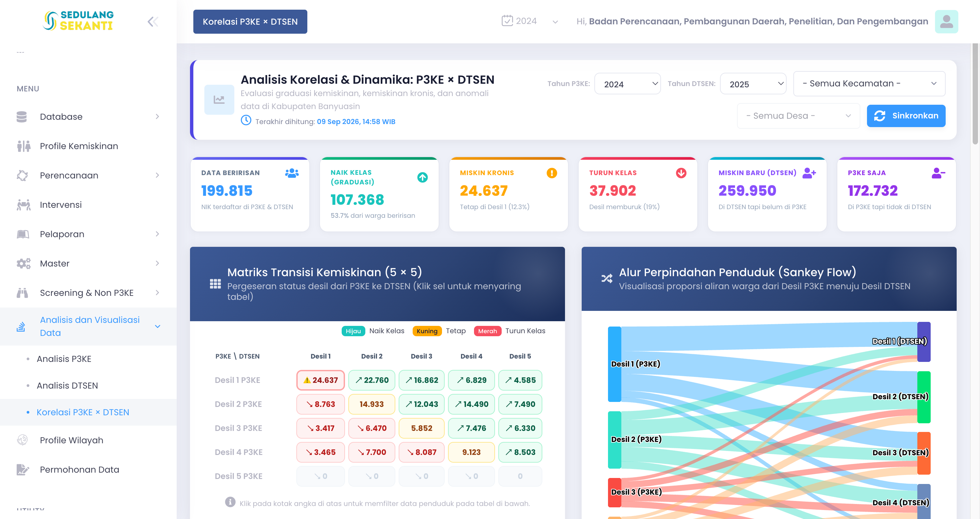Screen dimensions: 980x519
Task: Click Miskin Kronis warning icon
Action: click(552, 173)
